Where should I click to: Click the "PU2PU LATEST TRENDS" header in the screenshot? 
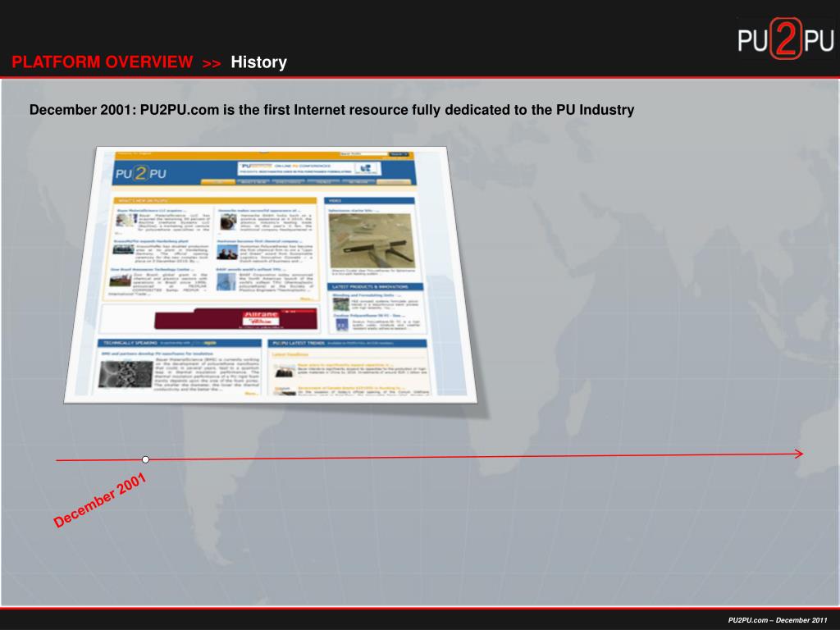point(347,343)
